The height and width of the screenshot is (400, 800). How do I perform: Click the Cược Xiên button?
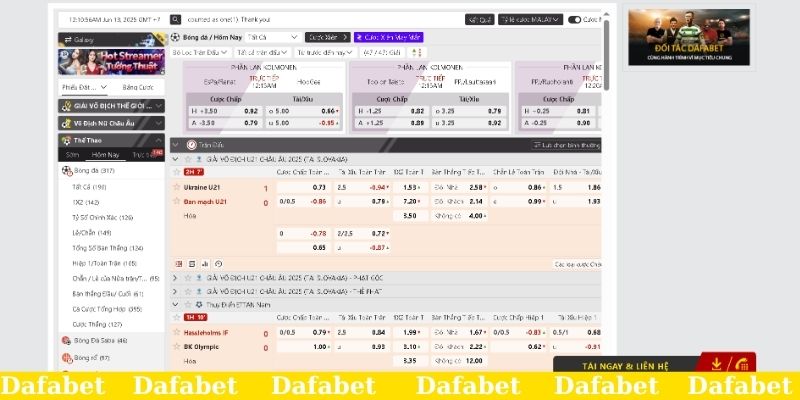pyautogui.click(x=328, y=37)
